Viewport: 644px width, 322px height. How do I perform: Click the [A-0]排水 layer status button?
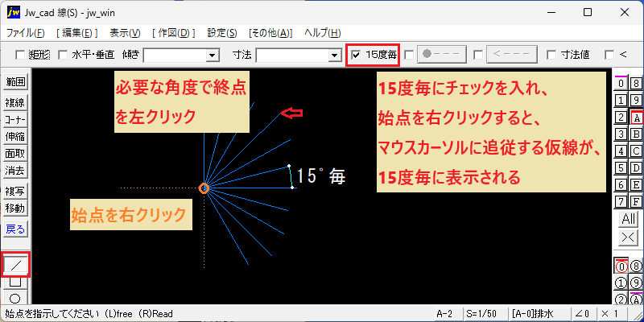pyautogui.click(x=539, y=314)
